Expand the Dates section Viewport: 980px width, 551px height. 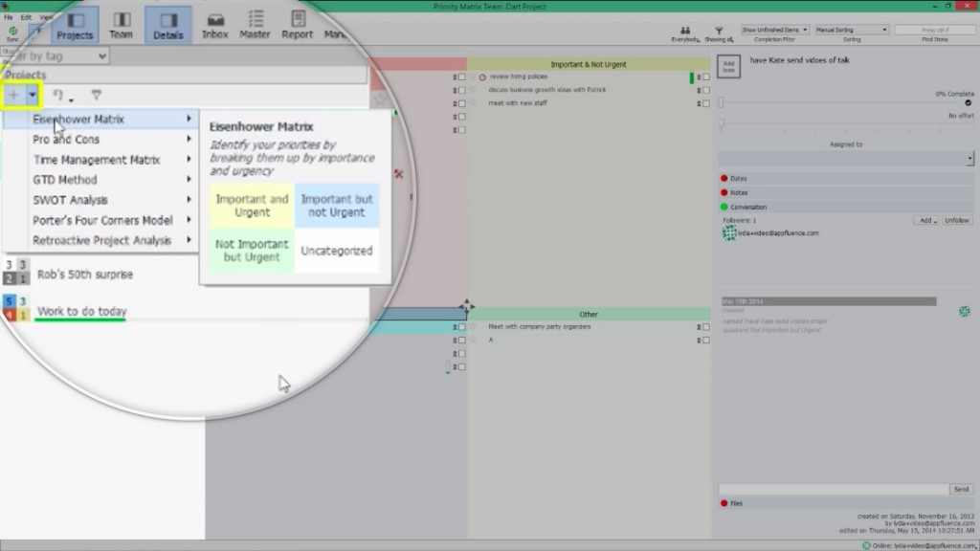[x=846, y=179]
